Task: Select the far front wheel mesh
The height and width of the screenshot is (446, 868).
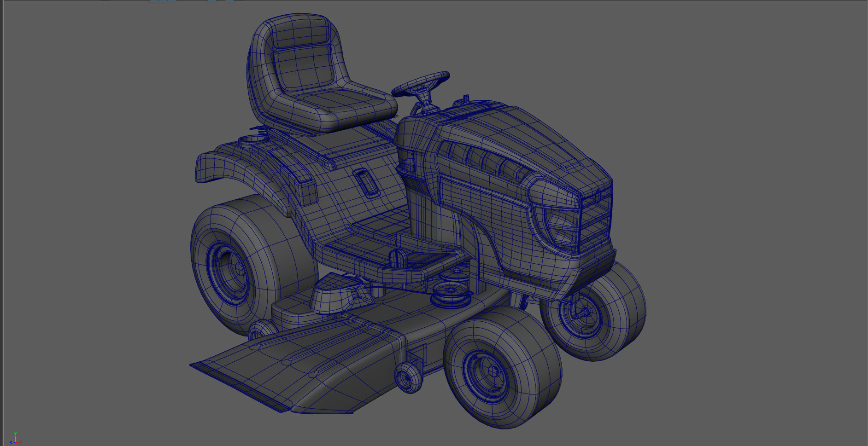Action: click(x=593, y=311)
